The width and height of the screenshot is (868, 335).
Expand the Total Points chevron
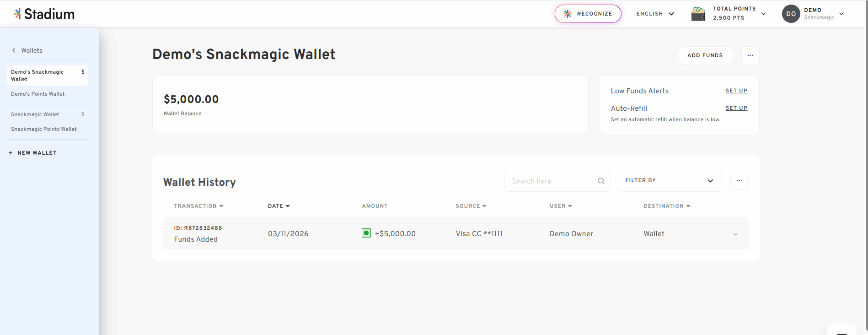pos(763,14)
